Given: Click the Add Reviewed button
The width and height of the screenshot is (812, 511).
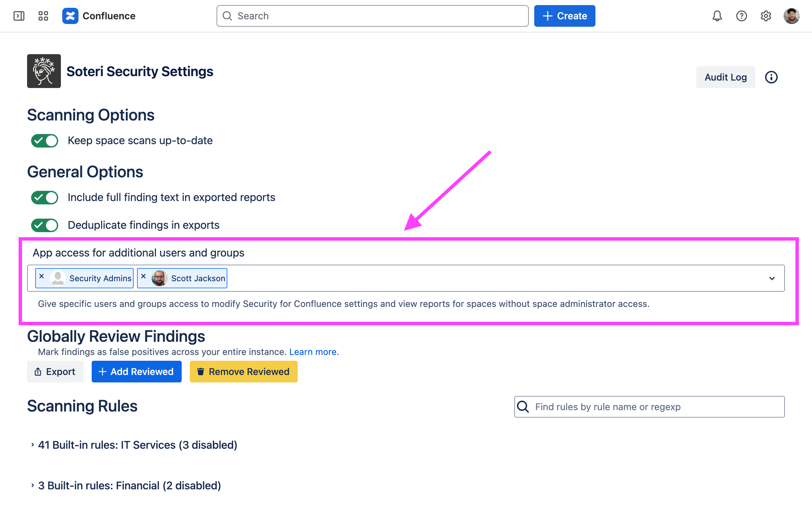Looking at the screenshot, I should point(136,372).
